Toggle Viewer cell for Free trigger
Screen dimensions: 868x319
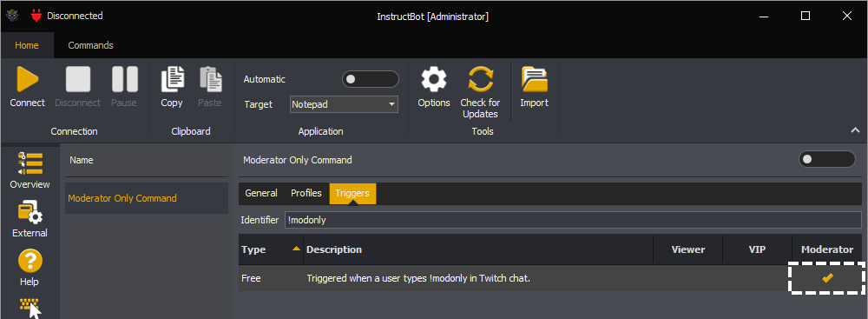tap(688, 278)
